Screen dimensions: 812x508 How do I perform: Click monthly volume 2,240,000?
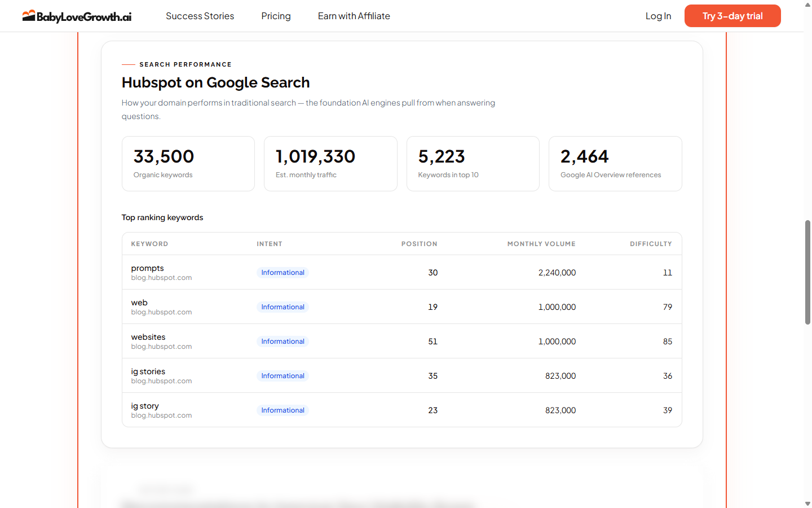557,273
